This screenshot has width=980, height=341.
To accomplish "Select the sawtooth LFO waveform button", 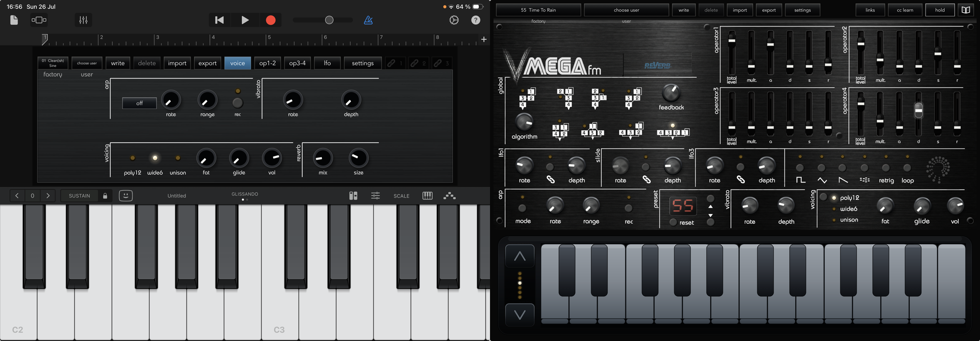I will coord(842,168).
